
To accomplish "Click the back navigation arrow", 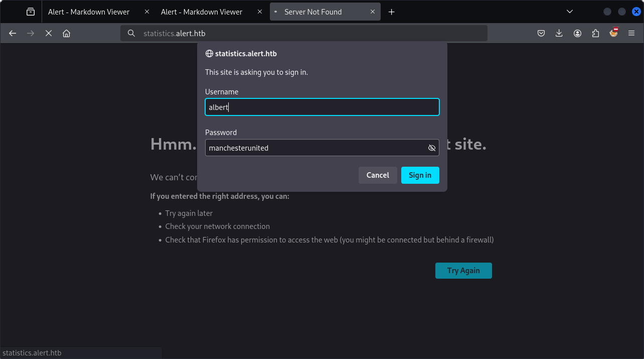I will tap(13, 34).
